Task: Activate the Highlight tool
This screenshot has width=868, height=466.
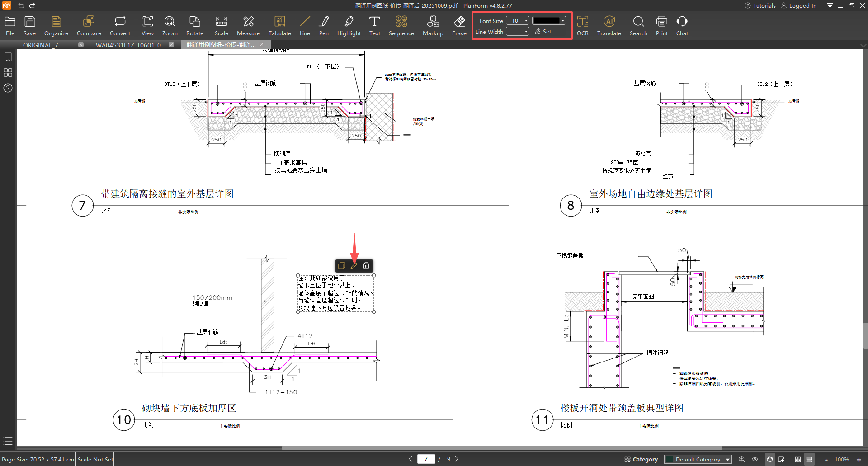Action: pos(349,26)
